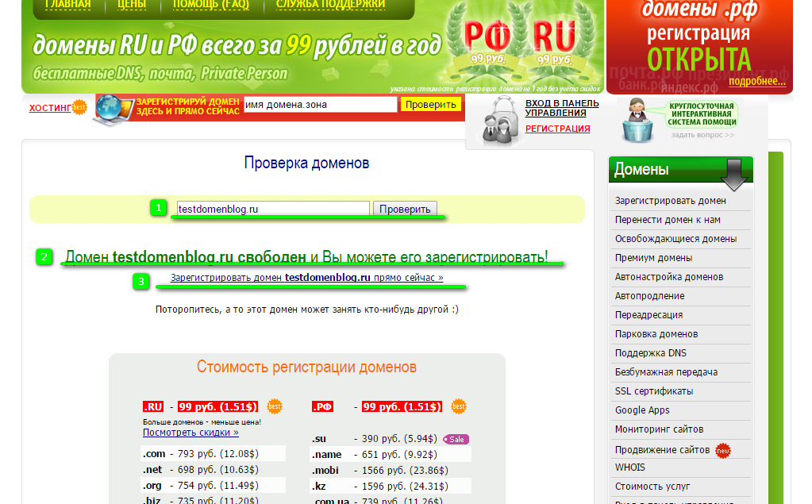The height and width of the screenshot is (504, 812).
Task: Click the '.kz - 1596 руб.' price row
Action: (x=391, y=486)
